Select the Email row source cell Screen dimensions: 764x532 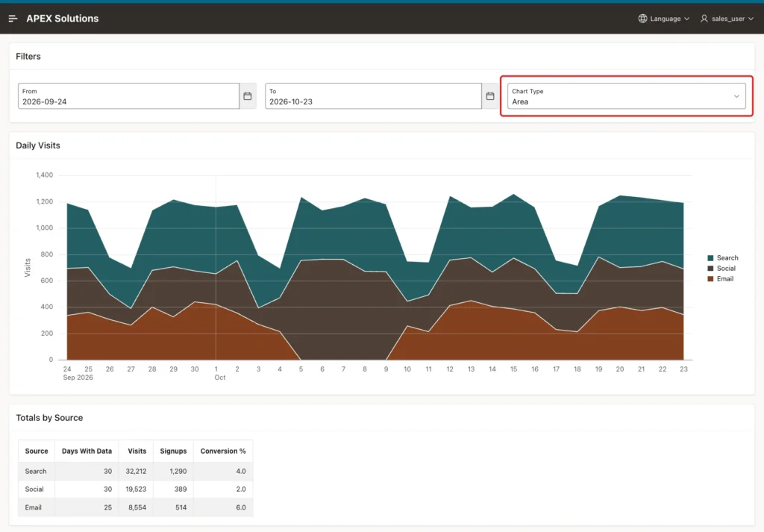point(37,507)
